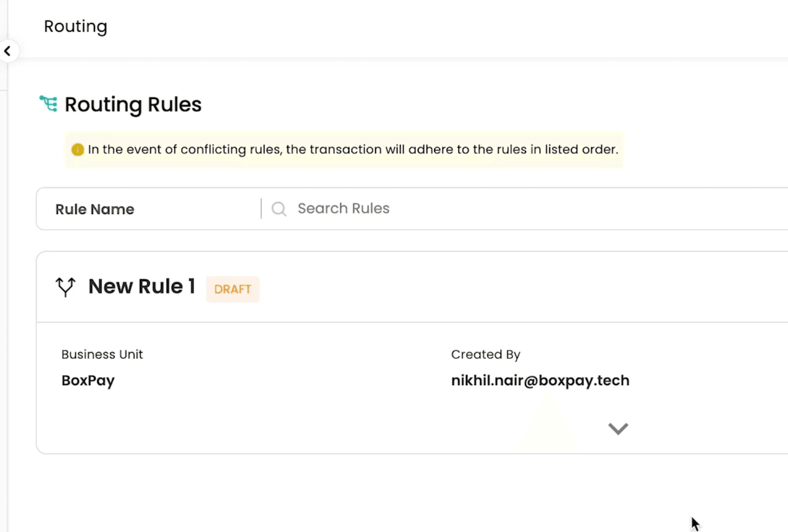This screenshot has height=532, width=788.
Task: Collapse sidebar with the left chevron button
Action: [x=8, y=51]
